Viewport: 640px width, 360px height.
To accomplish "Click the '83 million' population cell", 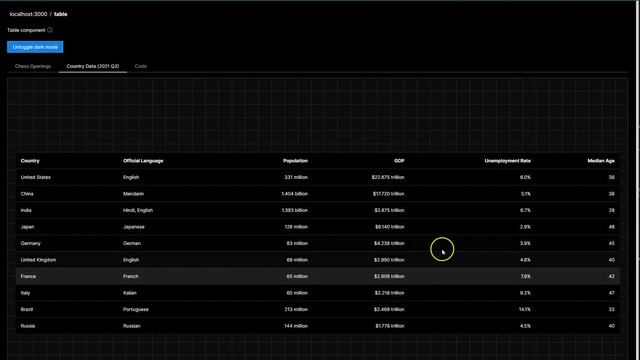I will coord(297,243).
